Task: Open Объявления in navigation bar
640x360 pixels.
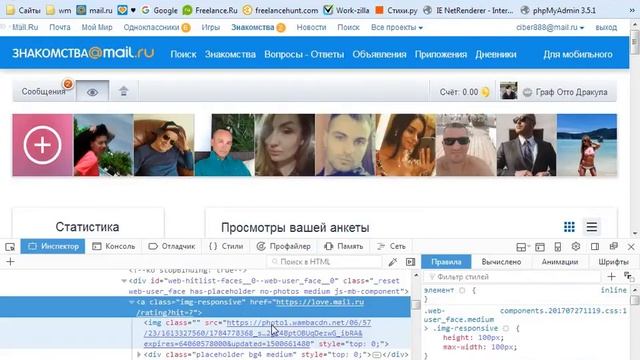Action: (379, 54)
